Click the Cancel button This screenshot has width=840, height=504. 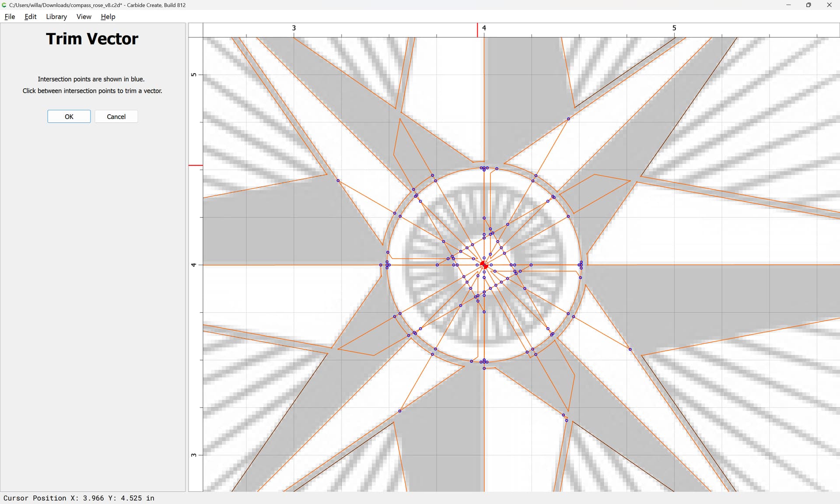[x=116, y=116]
